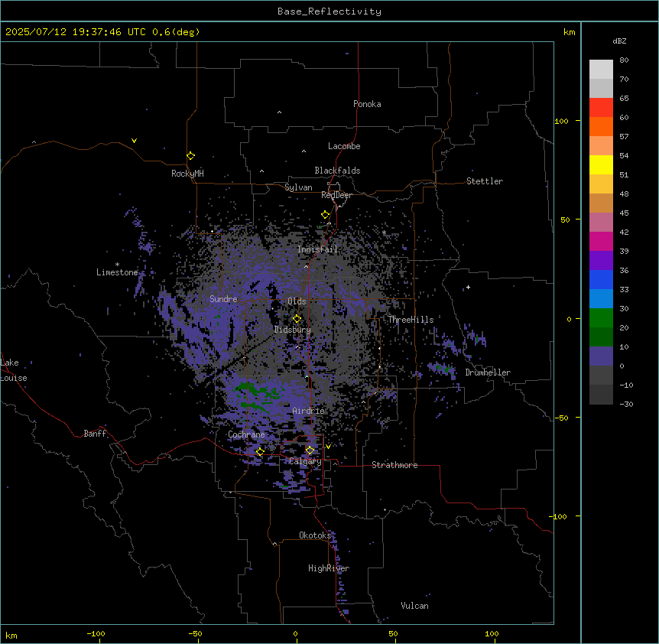
Task: Click the dBZ legend heading
Action: coord(619,41)
